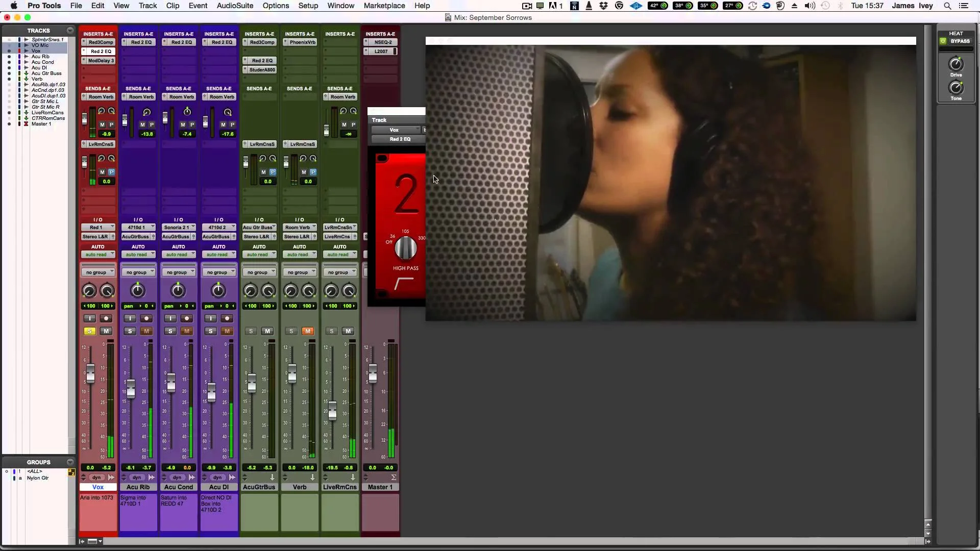The image size is (980, 551).
Task: Solo the AcuGtrBus channel
Action: tap(251, 331)
